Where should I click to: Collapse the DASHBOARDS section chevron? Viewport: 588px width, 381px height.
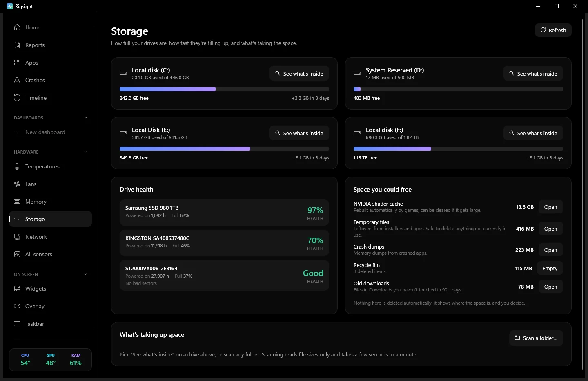coord(86,117)
